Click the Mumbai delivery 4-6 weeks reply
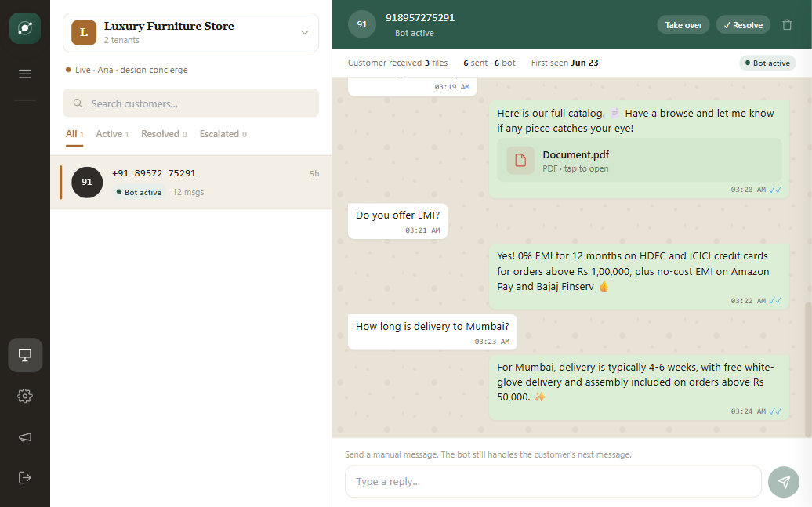 [x=639, y=387]
